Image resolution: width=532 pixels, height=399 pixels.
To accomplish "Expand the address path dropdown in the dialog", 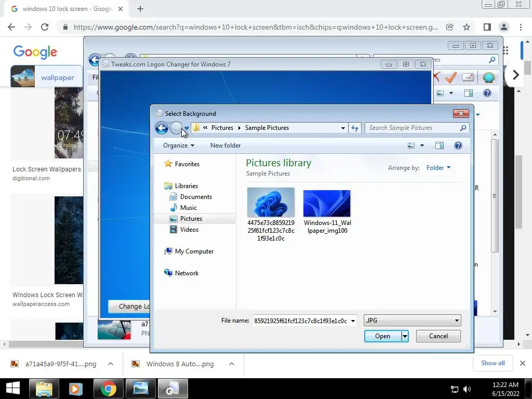I will pyautogui.click(x=343, y=128).
